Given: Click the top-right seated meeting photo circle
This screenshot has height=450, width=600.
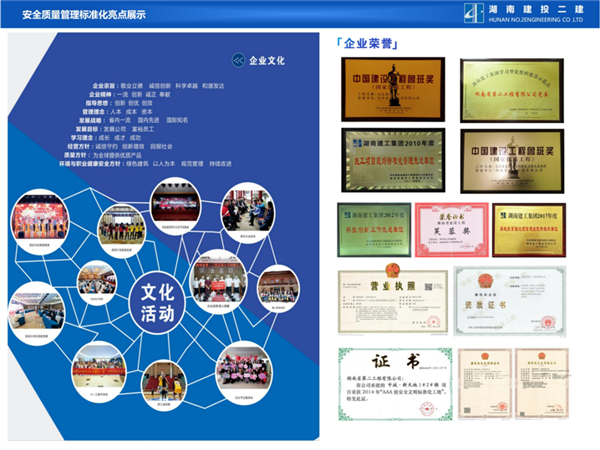Looking at the screenshot, I should click(247, 205).
